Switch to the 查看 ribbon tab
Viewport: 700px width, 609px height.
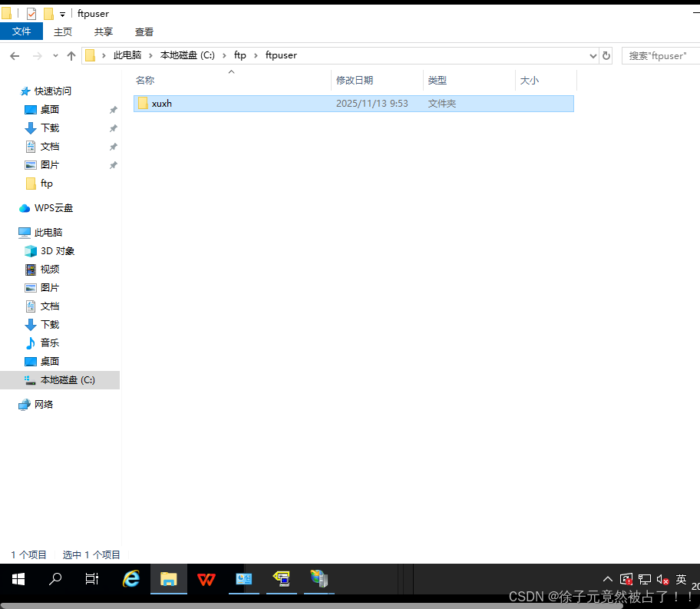coord(144,31)
